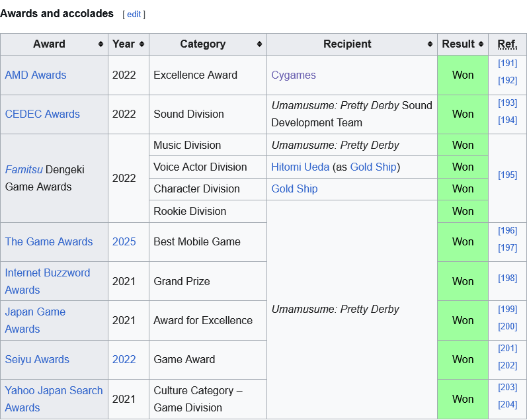Select the Rookie Division cell
Image resolution: width=527 pixels, height=420 pixels.
(x=208, y=211)
